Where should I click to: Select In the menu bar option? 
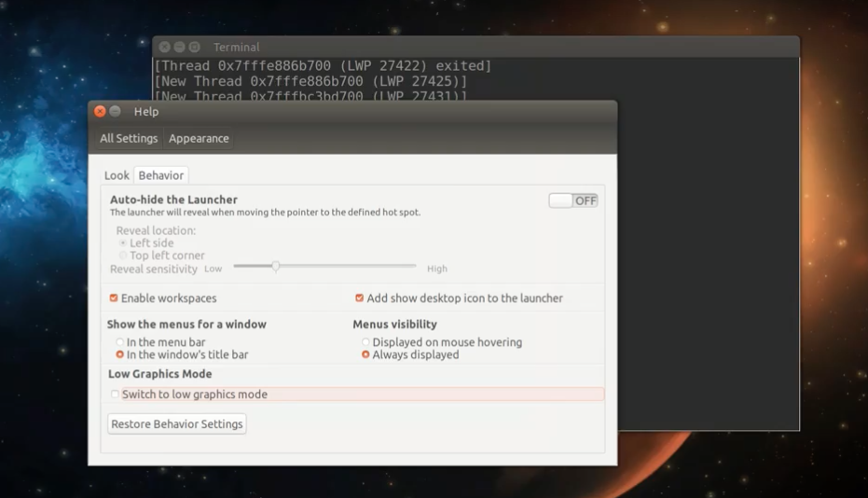click(x=119, y=342)
